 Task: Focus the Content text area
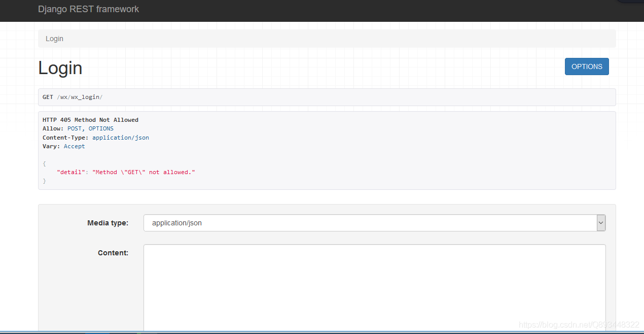(x=374, y=288)
